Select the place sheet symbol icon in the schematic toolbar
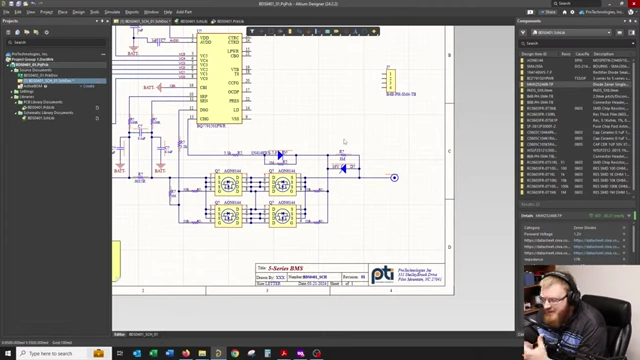The image size is (640, 360). click(x=327, y=31)
